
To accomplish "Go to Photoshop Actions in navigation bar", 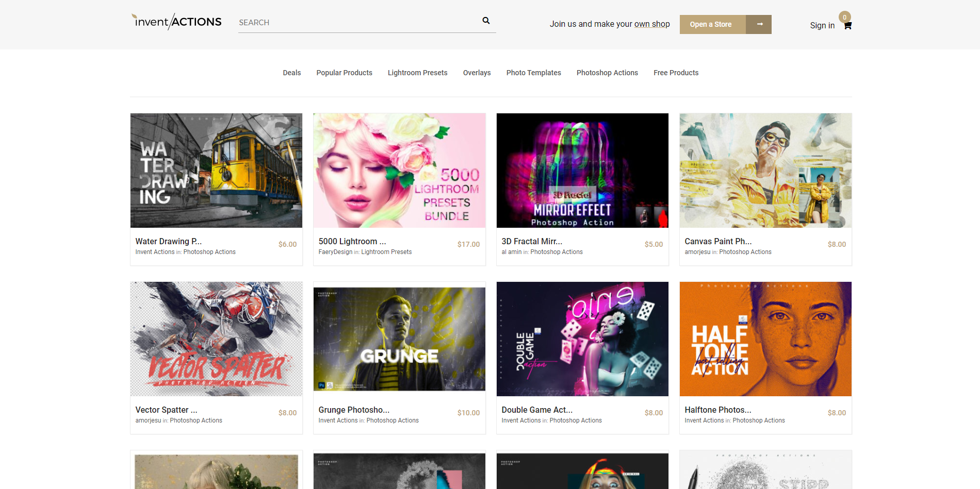I will [x=608, y=73].
